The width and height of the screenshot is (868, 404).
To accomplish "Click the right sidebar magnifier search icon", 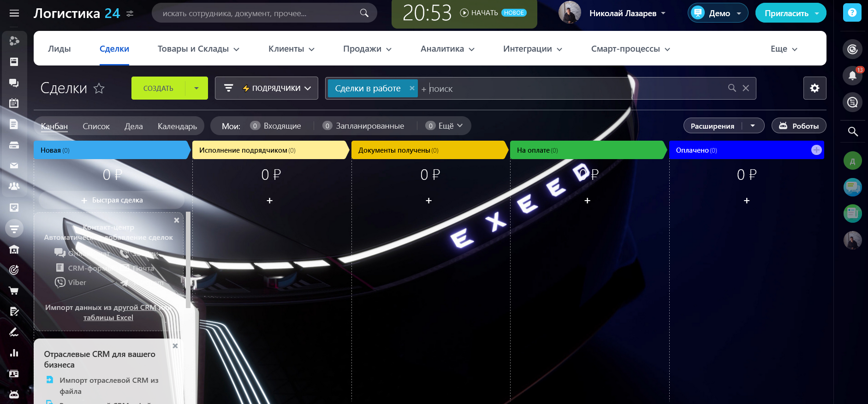I will (x=853, y=132).
